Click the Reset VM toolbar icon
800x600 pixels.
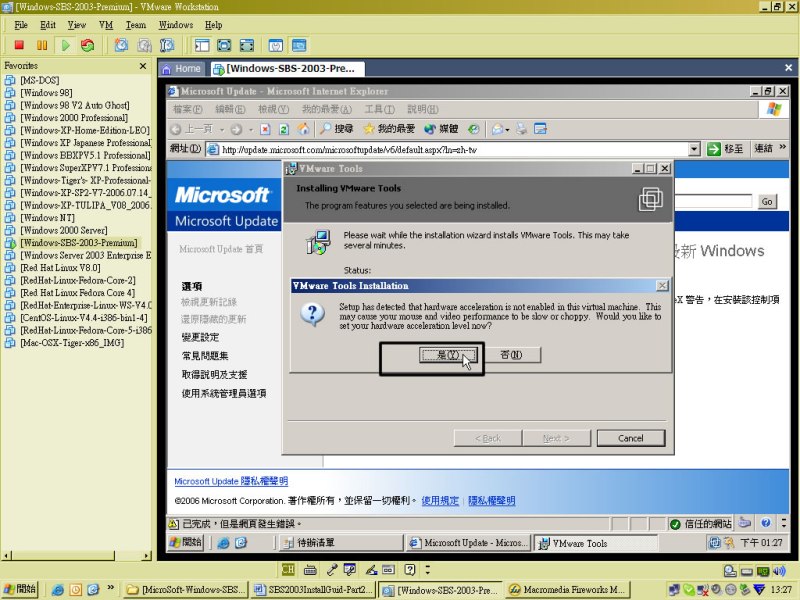point(88,45)
